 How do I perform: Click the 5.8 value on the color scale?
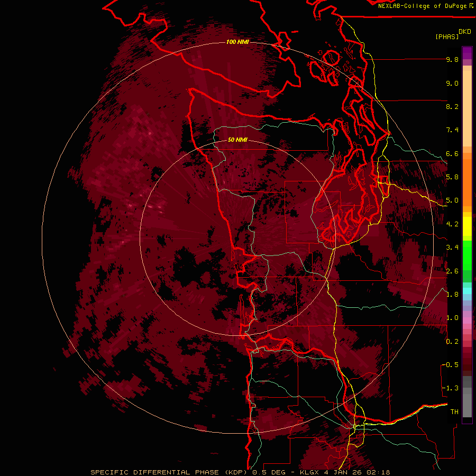click(x=452, y=177)
